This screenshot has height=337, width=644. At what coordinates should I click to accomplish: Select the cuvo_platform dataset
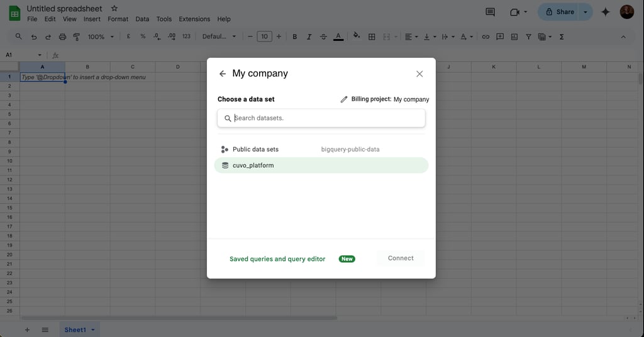[x=321, y=165]
